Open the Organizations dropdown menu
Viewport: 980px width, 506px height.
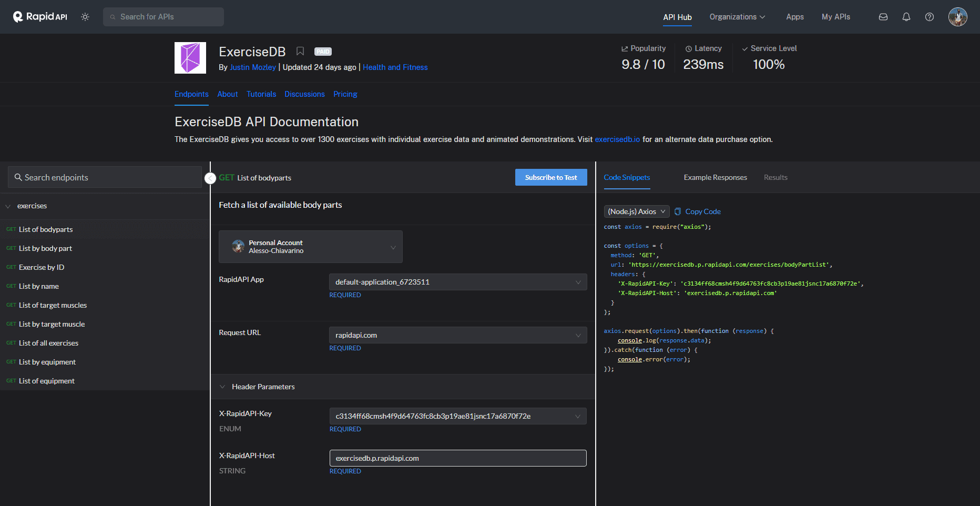737,17
